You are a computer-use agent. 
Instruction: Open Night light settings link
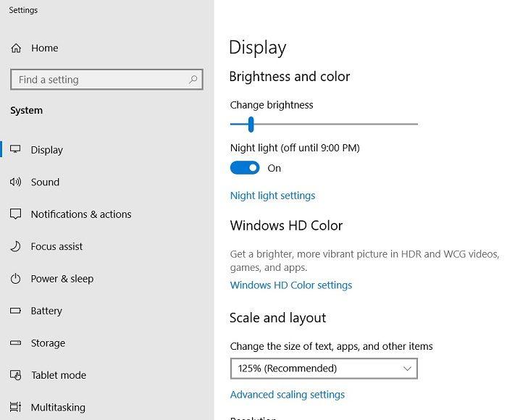272,196
